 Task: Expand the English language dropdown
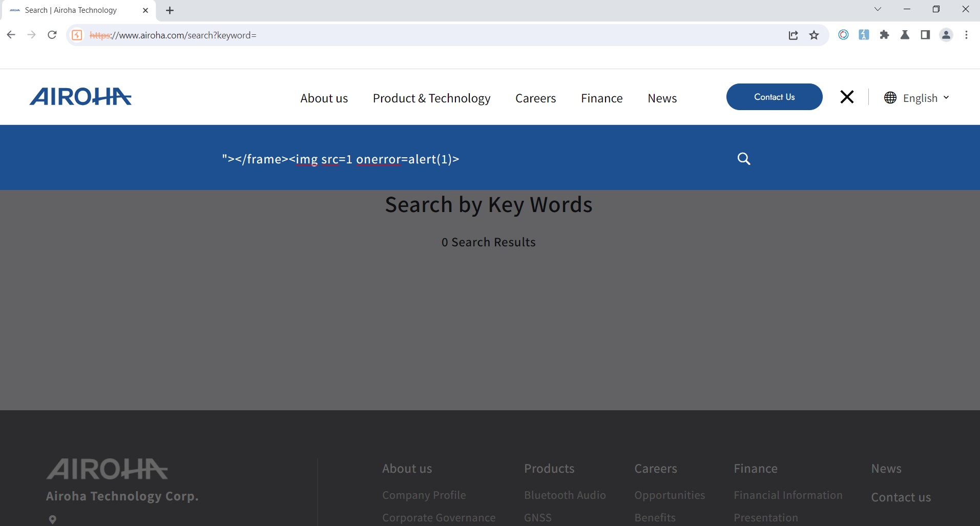926,98
